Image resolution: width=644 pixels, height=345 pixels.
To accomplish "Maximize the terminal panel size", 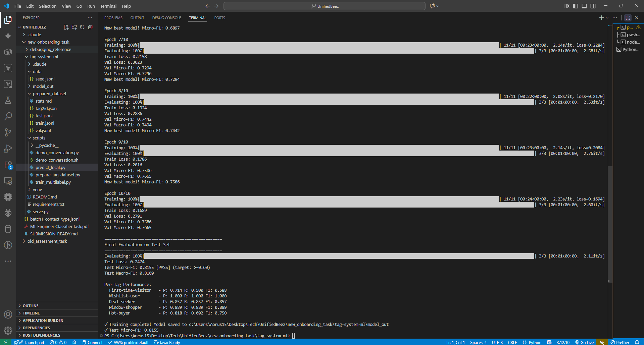I will (627, 18).
